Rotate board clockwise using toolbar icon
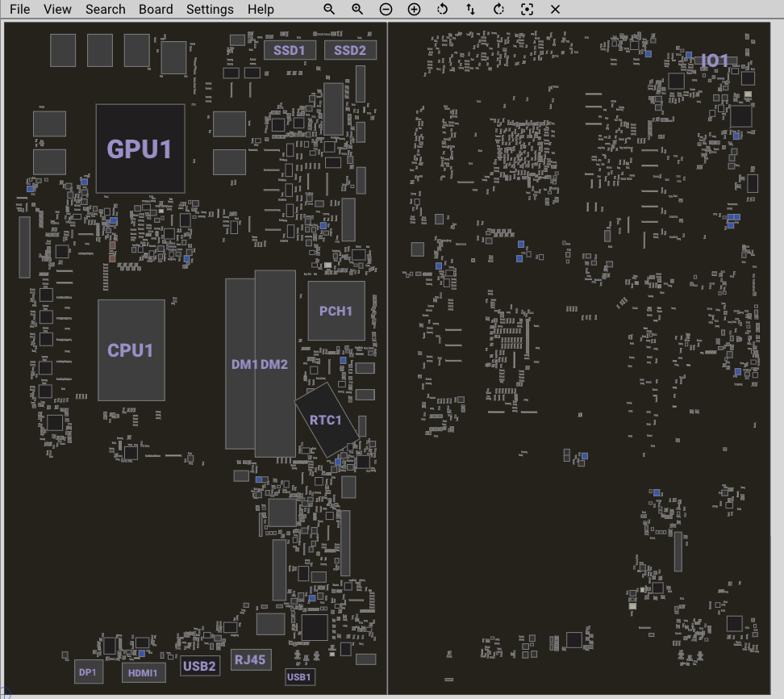The height and width of the screenshot is (699, 784). coord(498,10)
